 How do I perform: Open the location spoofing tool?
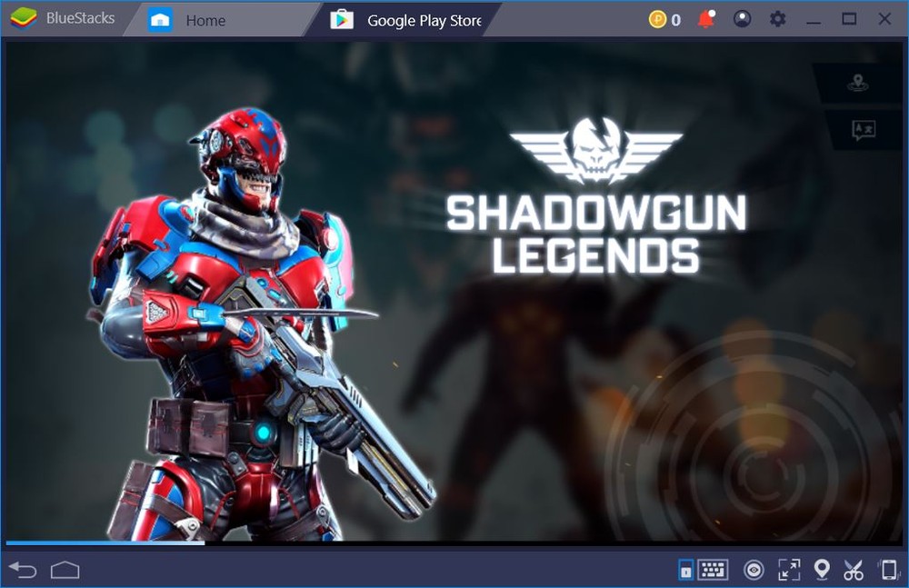point(822,570)
